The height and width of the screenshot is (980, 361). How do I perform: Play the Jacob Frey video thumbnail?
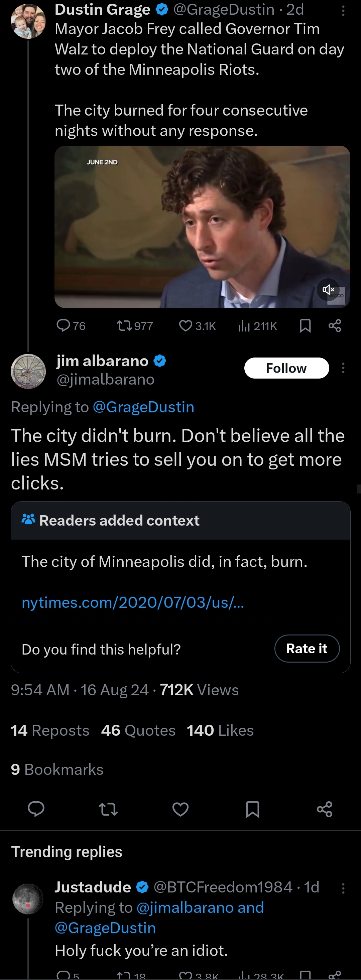coord(202,227)
